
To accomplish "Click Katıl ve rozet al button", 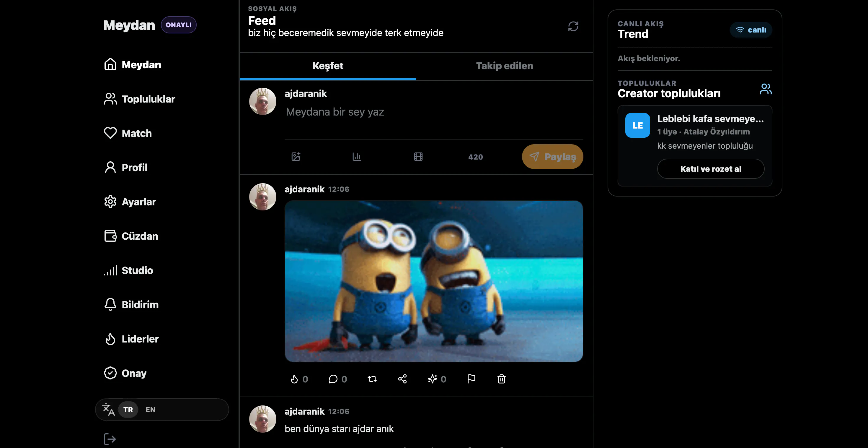I will [711, 169].
